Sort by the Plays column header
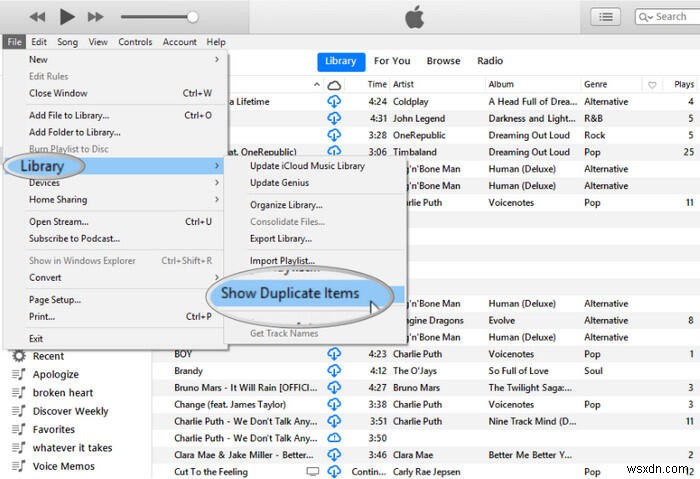This screenshot has width=700, height=479. coord(684,84)
